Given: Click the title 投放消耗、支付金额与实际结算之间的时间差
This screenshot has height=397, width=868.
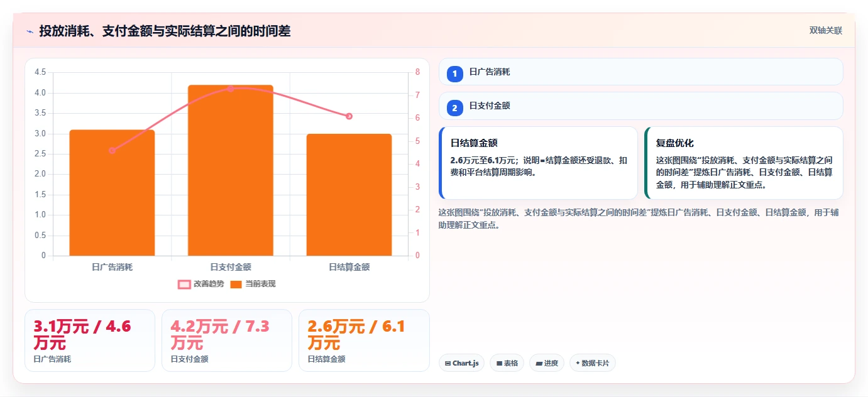Looking at the screenshot, I should pyautogui.click(x=165, y=31).
